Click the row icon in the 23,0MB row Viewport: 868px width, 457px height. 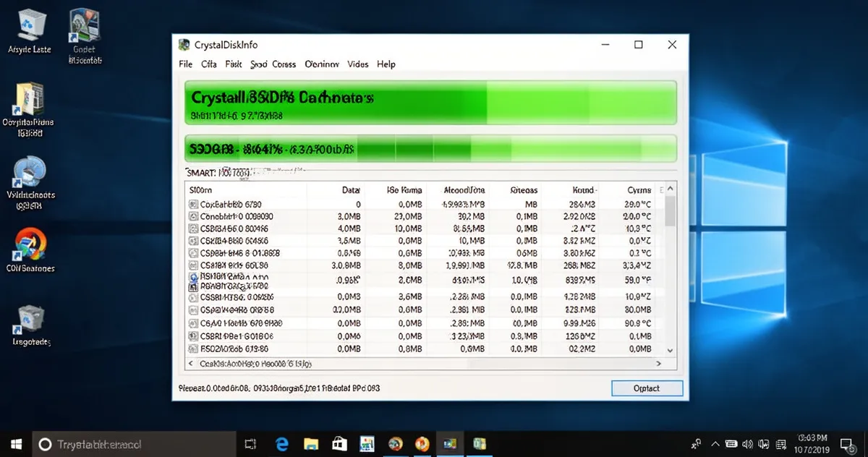click(193, 216)
